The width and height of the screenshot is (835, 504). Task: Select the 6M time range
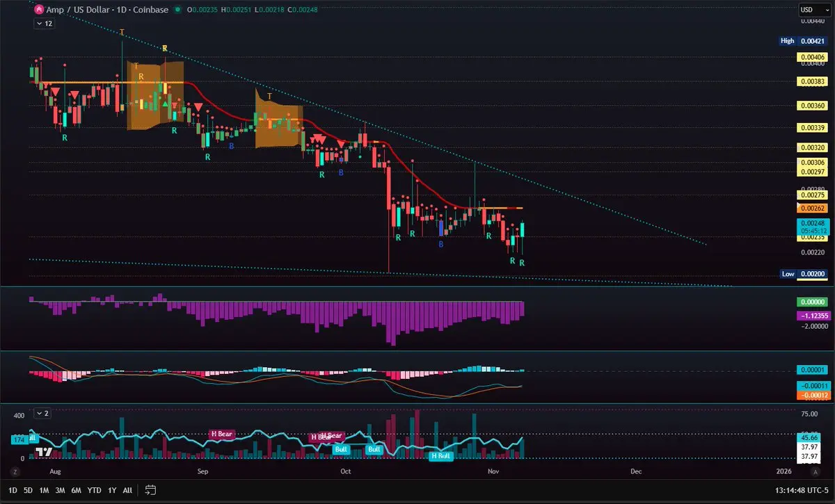[x=76, y=490]
